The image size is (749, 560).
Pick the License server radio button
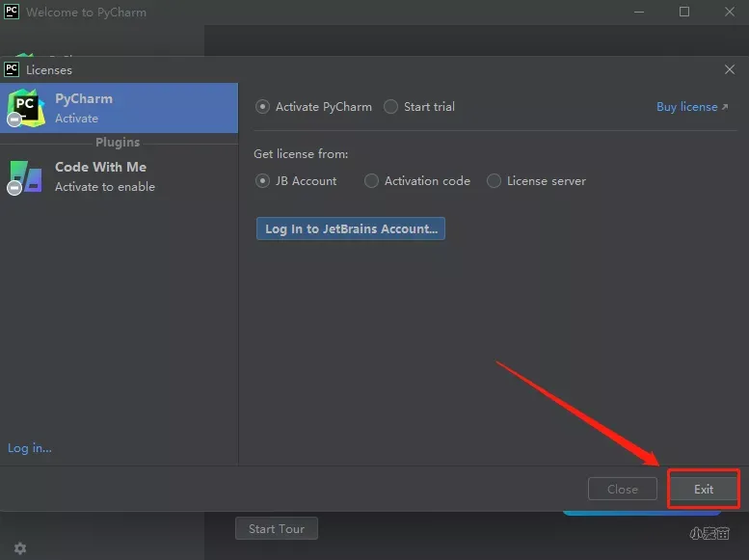pos(495,181)
